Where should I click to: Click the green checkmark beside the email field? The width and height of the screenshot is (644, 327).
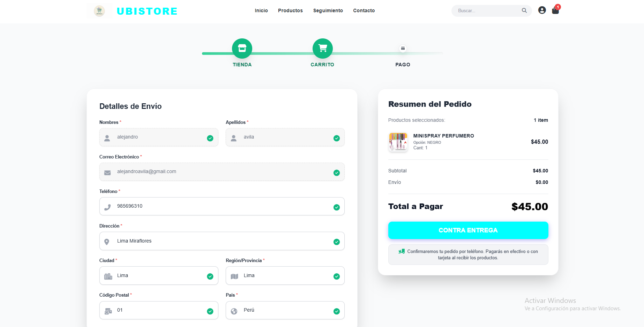click(x=336, y=173)
